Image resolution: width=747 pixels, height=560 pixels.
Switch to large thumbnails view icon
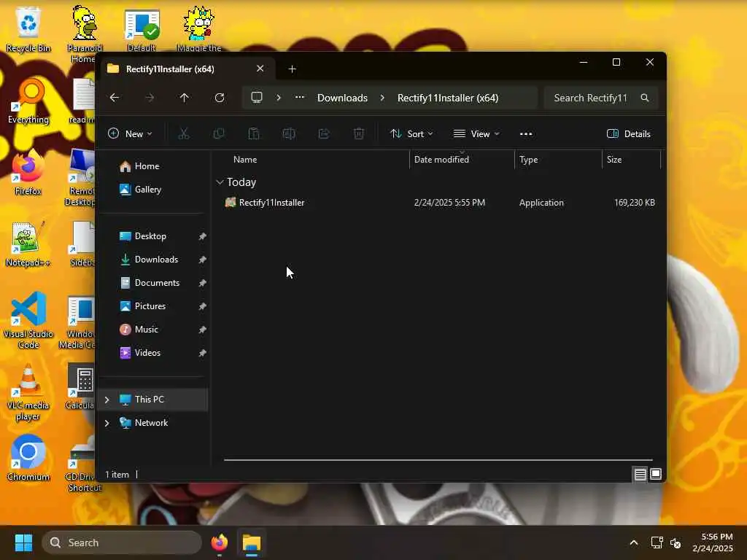656,474
